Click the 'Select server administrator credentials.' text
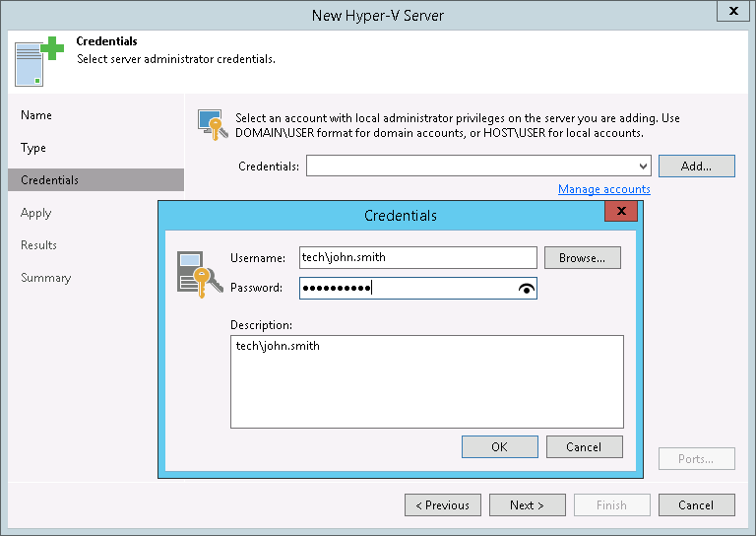This screenshot has height=536, width=756. 176,59
